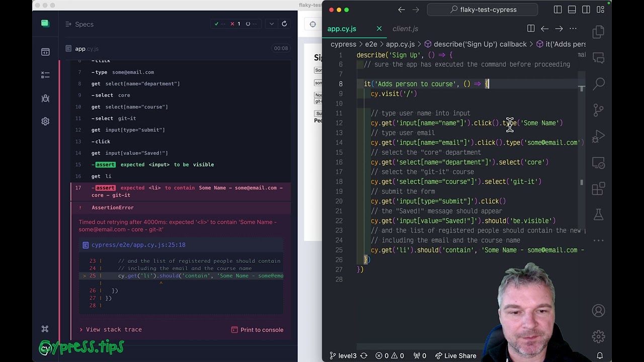The image size is (644, 362).
Task: Open selector playground crosshair in Cypress
Action: click(313, 24)
